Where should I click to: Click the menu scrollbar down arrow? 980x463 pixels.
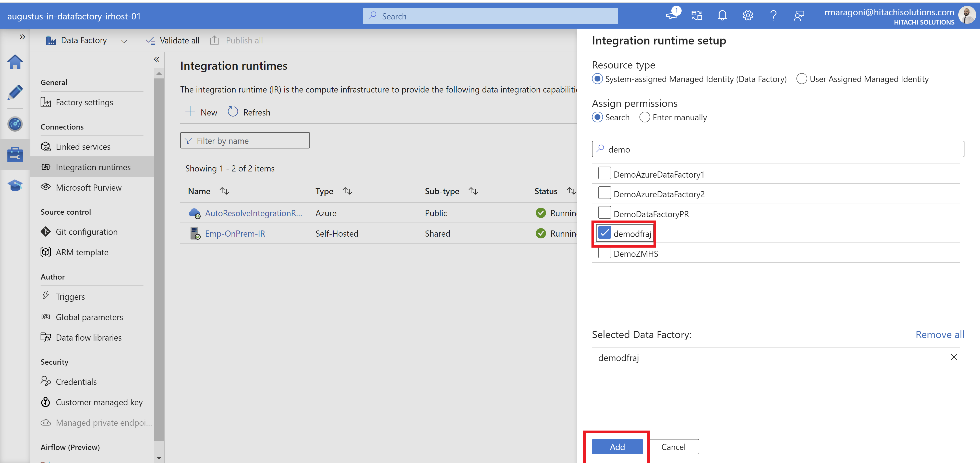click(159, 458)
